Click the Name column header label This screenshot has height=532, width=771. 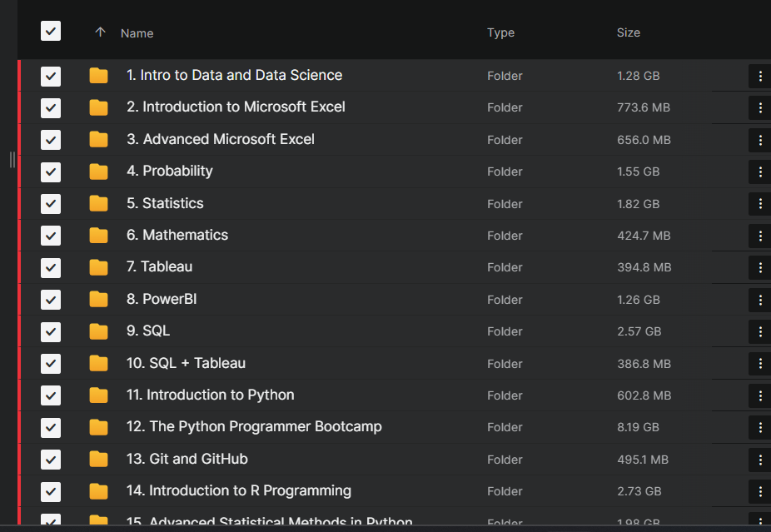pyautogui.click(x=137, y=33)
